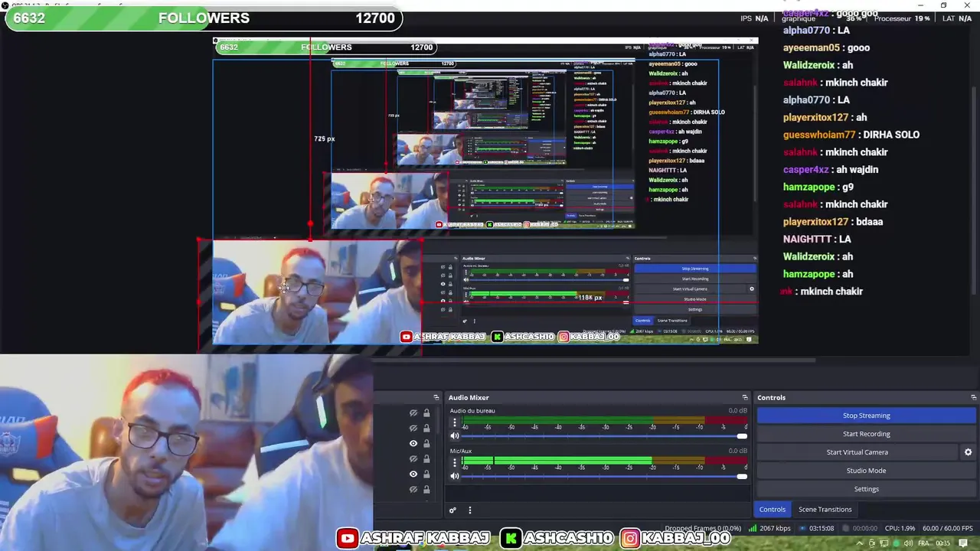Screen dimensions: 980x551
Task: Click 60.00 / 60.00 FPS status
Action: pos(947,528)
